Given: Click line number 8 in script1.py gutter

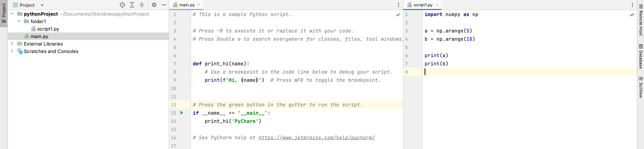Looking at the screenshot, I should pyautogui.click(x=407, y=72).
